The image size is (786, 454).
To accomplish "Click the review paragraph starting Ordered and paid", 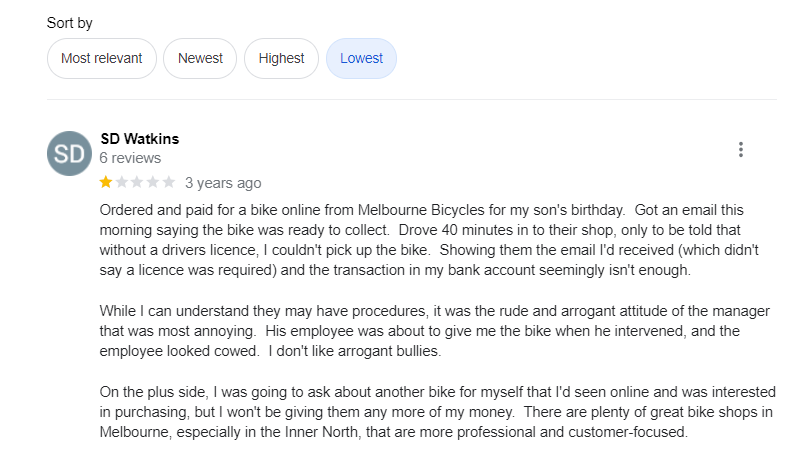I will pyautogui.click(x=430, y=240).
